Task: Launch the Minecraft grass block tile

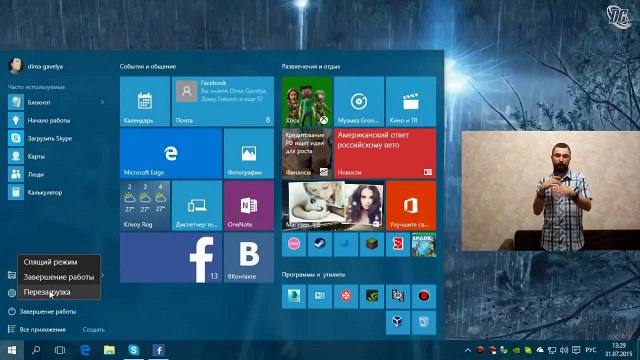Action: [x=372, y=244]
